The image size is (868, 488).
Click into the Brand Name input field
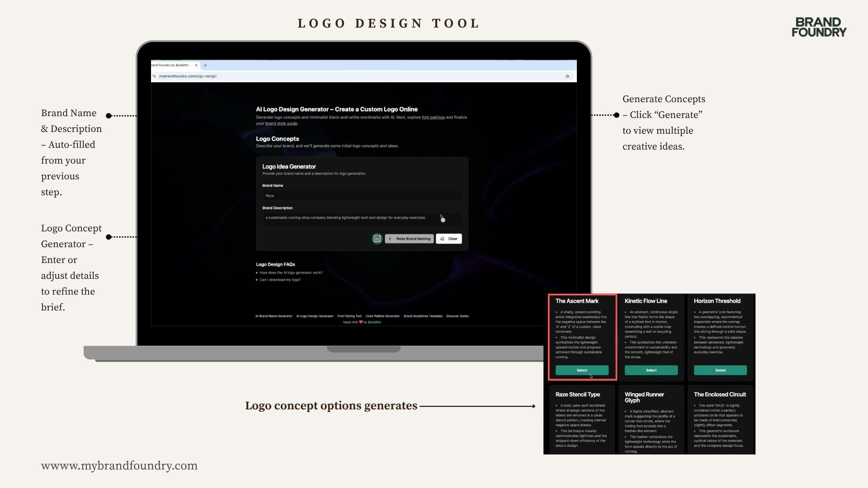point(362,196)
